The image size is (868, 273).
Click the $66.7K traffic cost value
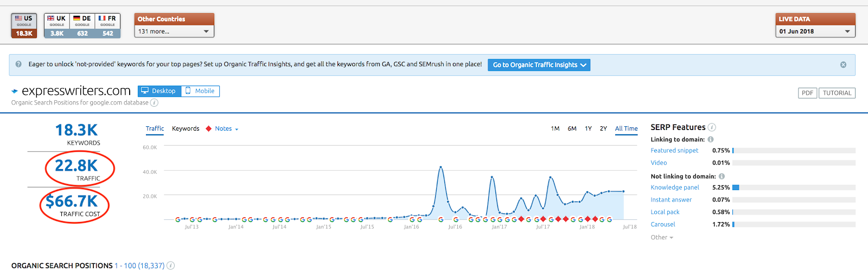[72, 201]
